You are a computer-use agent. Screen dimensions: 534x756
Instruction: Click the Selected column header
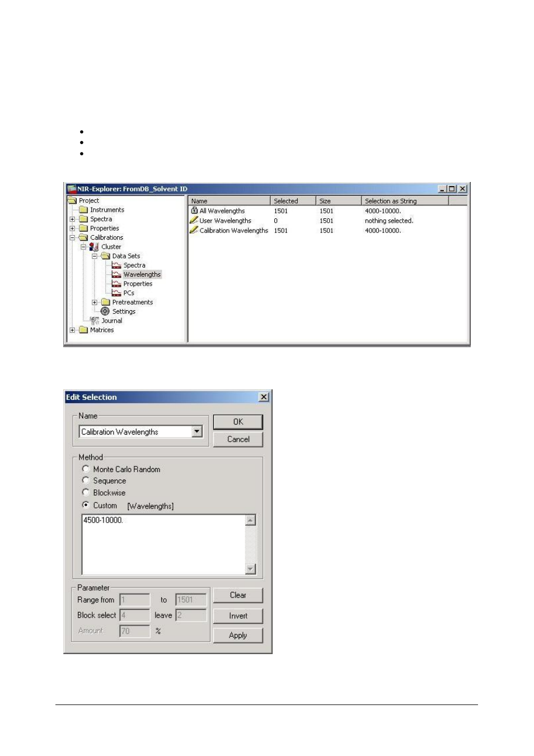pyautogui.click(x=293, y=201)
